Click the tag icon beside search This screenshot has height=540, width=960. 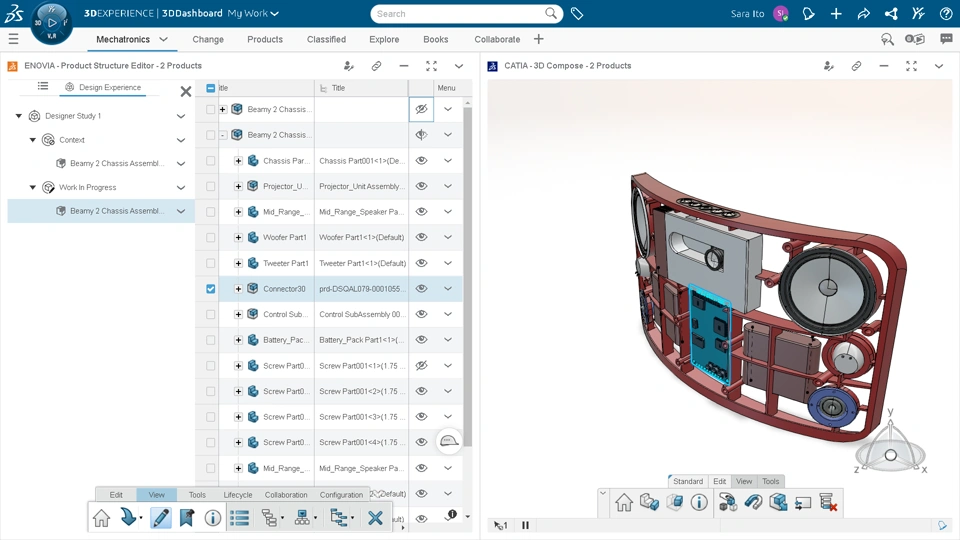[x=577, y=13]
